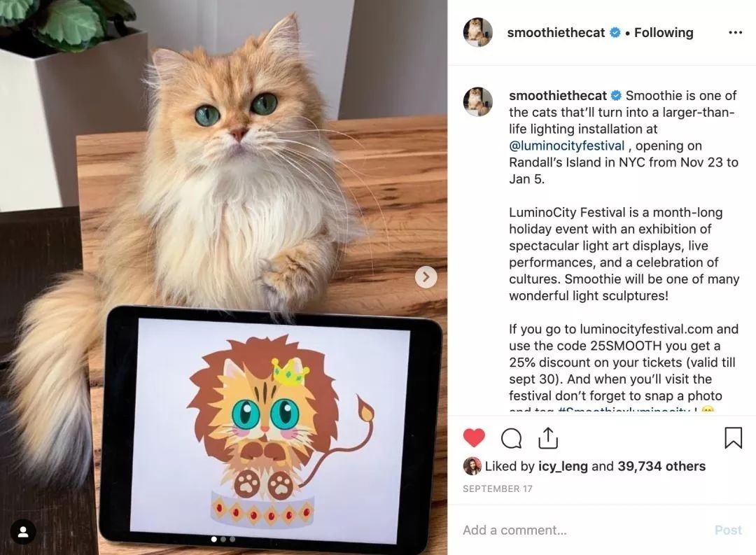Open icy_leng's profile from likes
The width and height of the screenshot is (756, 555).
click(563, 466)
